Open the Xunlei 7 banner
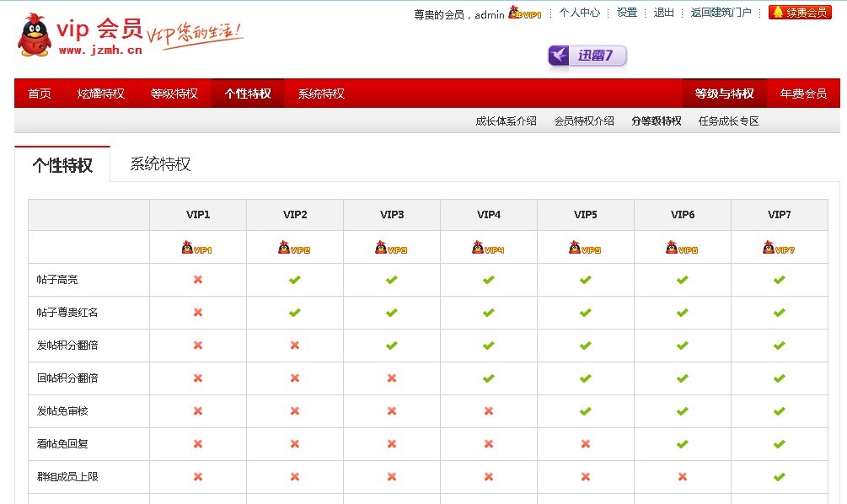The width and height of the screenshot is (847, 504). coord(587,56)
